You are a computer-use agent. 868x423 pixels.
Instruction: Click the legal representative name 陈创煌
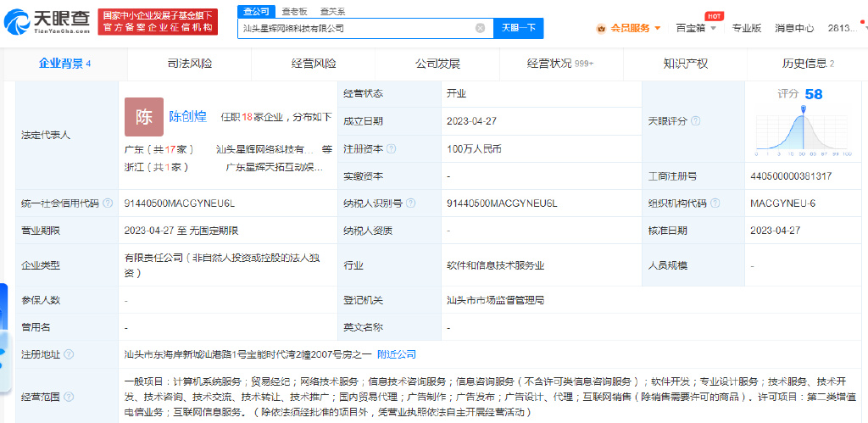(x=188, y=117)
